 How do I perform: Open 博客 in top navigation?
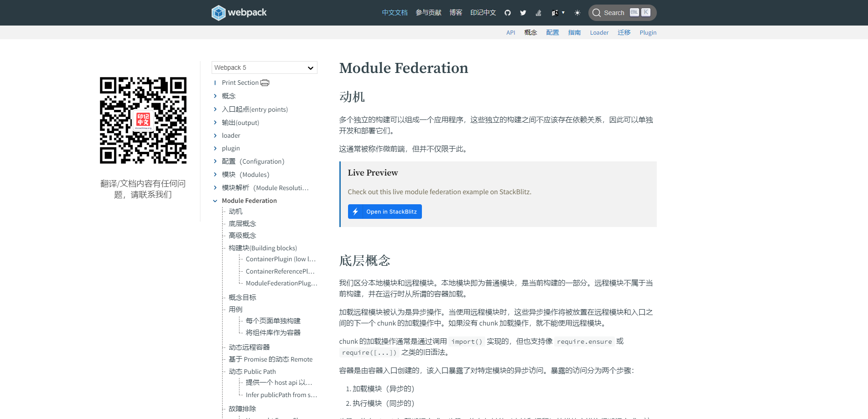tap(456, 13)
